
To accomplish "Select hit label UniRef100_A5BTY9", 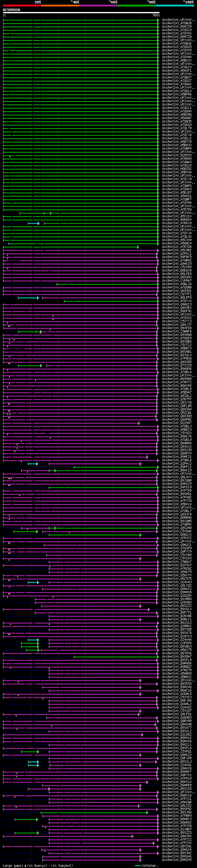I will (x=177, y=142).
